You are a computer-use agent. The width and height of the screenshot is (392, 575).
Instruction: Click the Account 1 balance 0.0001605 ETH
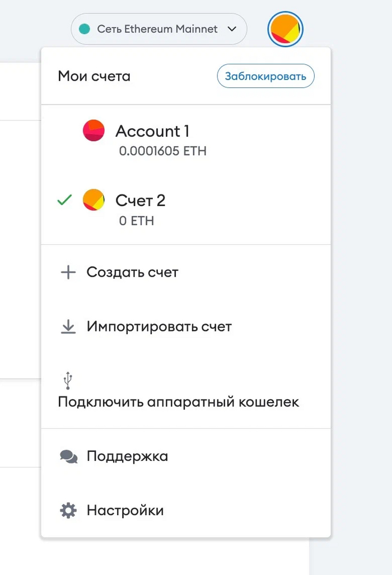[x=163, y=151]
